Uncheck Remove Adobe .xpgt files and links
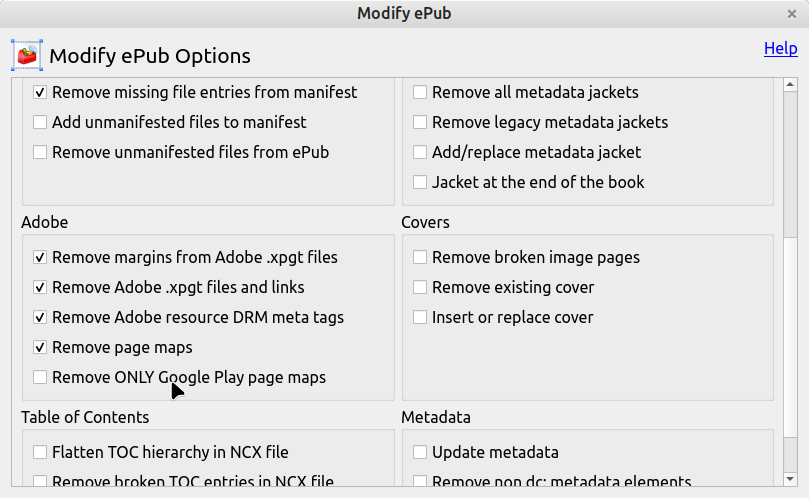The height and width of the screenshot is (498, 809). [40, 287]
